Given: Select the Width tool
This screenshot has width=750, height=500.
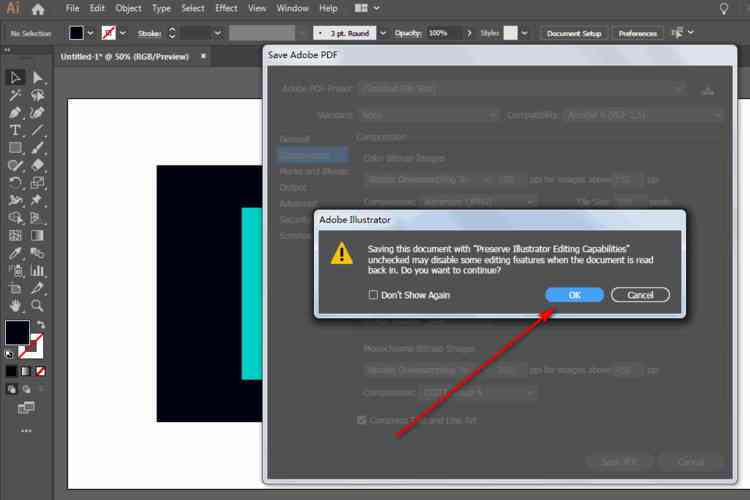Looking at the screenshot, I should 15,200.
